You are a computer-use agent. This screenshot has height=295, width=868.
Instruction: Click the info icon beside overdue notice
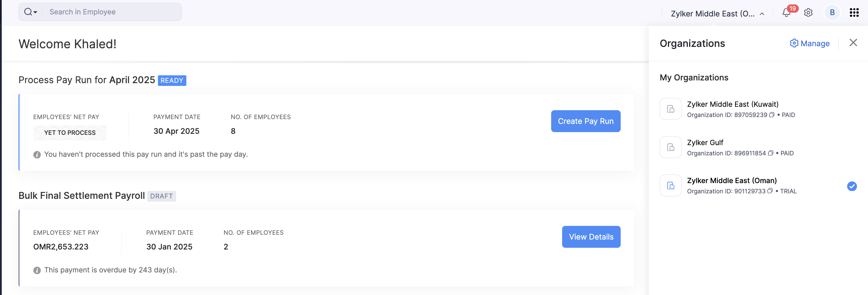(37, 270)
